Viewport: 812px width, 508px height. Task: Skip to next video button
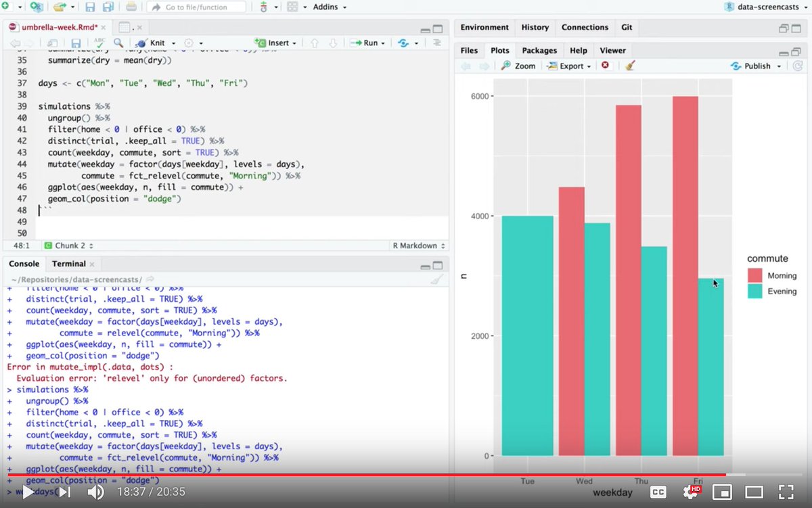(64, 492)
